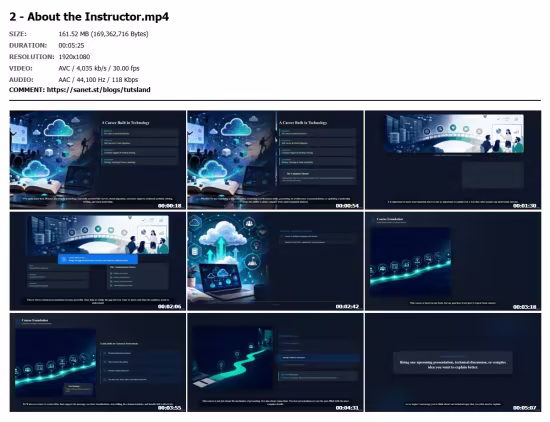Screen dimensions: 550x422
Task: Click the AUDIO: label
Action: [21, 80]
